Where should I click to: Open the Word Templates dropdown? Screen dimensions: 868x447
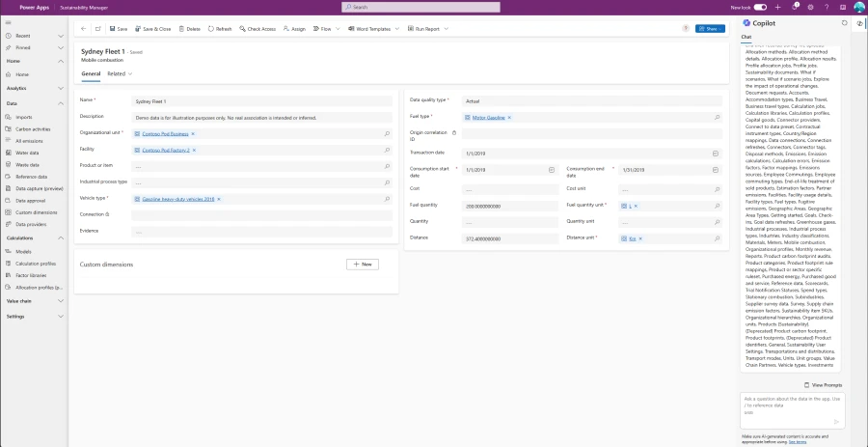(398, 29)
